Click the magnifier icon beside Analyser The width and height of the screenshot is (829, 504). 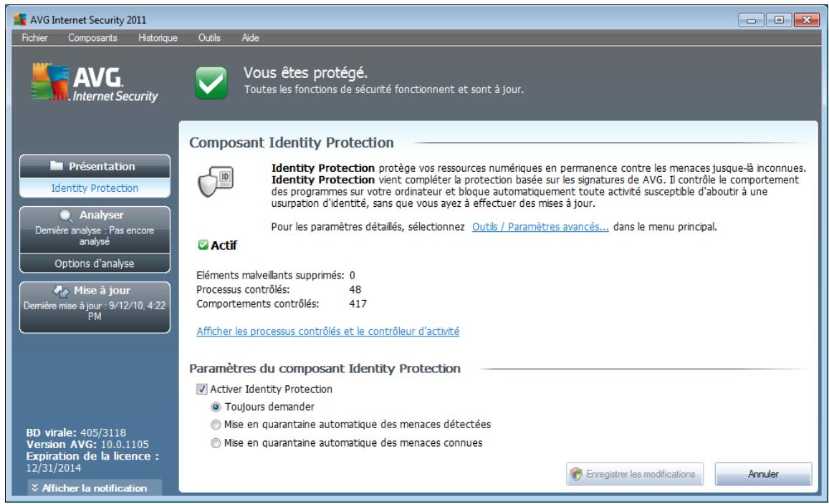[66, 216]
